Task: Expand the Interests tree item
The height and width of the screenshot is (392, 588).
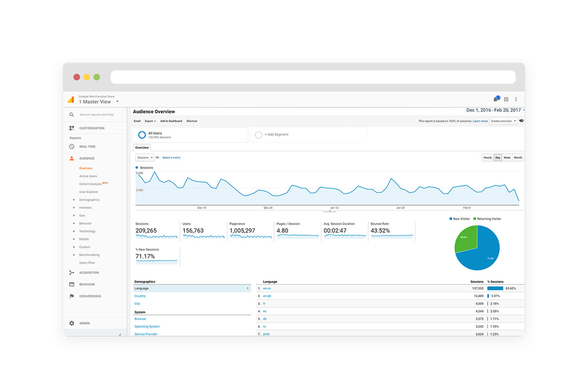Action: (x=74, y=208)
